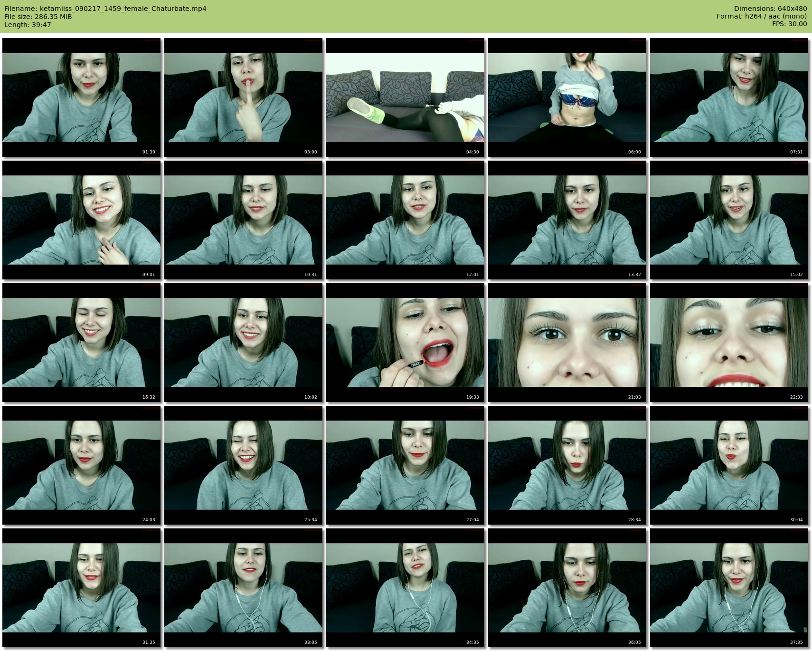812x651 pixels.
Task: Click the "Format: h264 / aac (mono)" text
Action: click(762, 17)
